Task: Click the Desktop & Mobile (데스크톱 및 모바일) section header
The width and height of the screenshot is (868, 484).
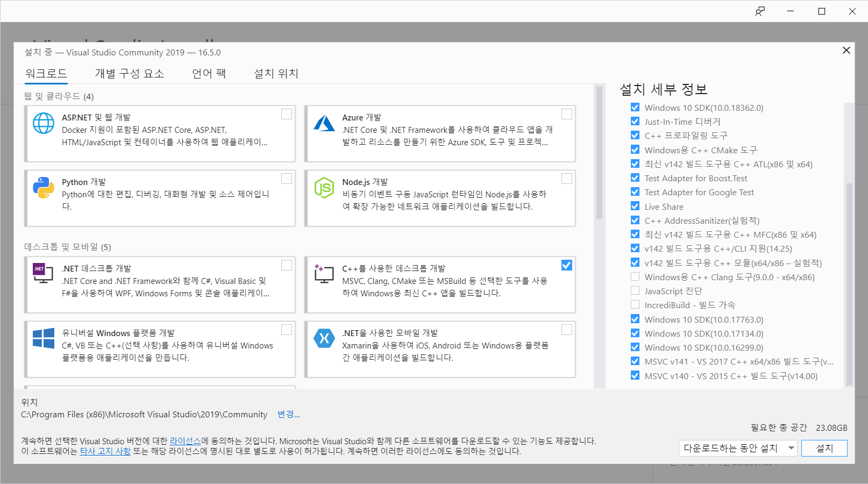Action: tap(68, 247)
